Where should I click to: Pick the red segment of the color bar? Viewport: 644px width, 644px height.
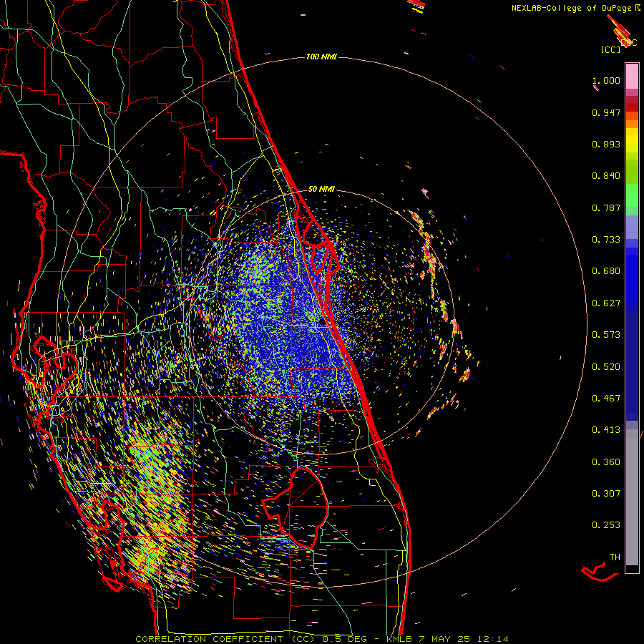pyautogui.click(x=632, y=107)
